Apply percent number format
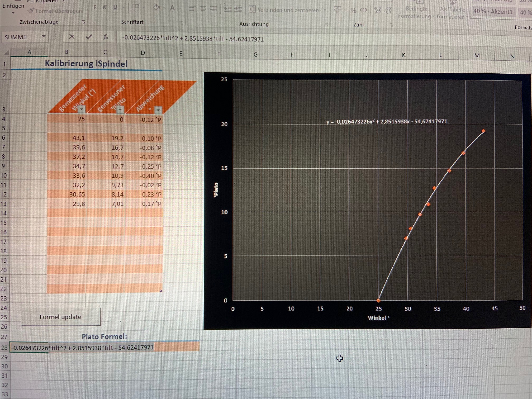Image resolution: width=532 pixels, height=399 pixels. [353, 10]
